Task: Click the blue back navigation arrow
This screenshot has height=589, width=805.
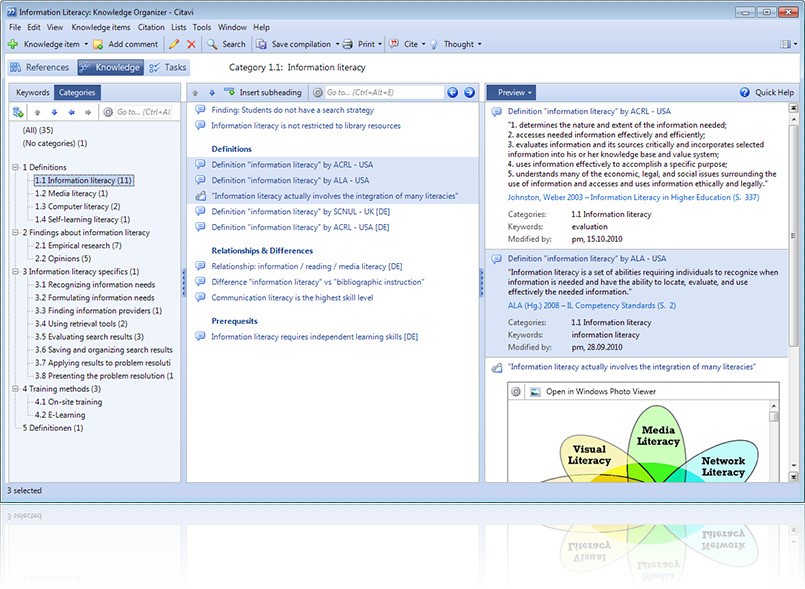Action: (x=452, y=92)
